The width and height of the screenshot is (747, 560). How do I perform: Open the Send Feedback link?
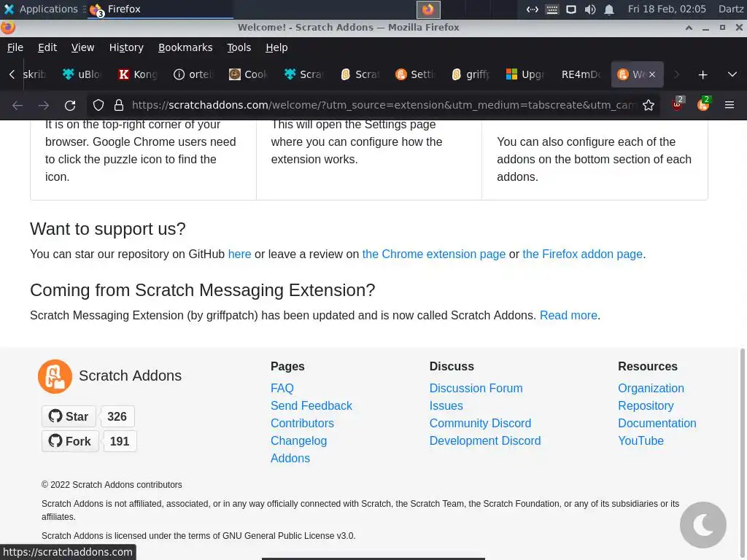click(x=311, y=406)
